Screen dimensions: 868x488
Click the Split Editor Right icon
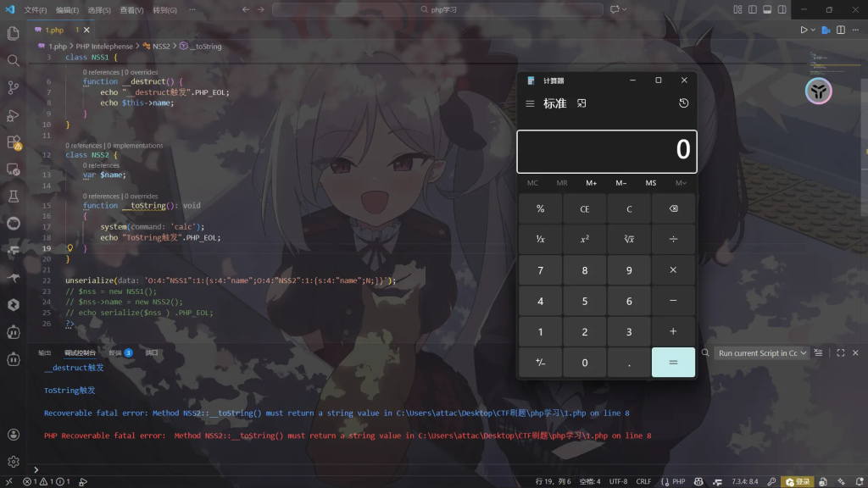838,30
